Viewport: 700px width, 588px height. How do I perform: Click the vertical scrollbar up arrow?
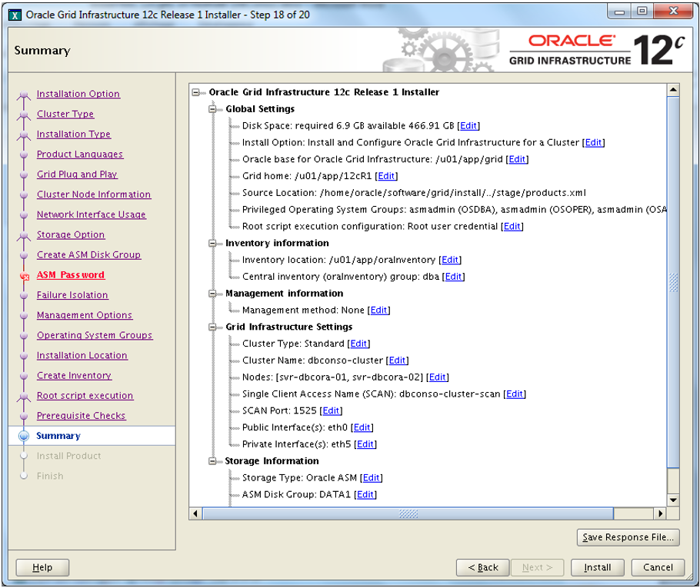pyautogui.click(x=673, y=90)
